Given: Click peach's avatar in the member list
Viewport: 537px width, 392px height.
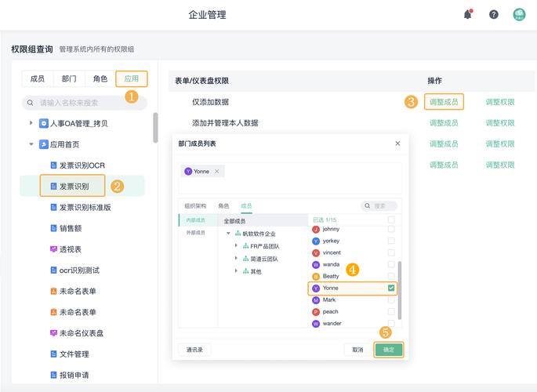Looking at the screenshot, I should (316, 312).
